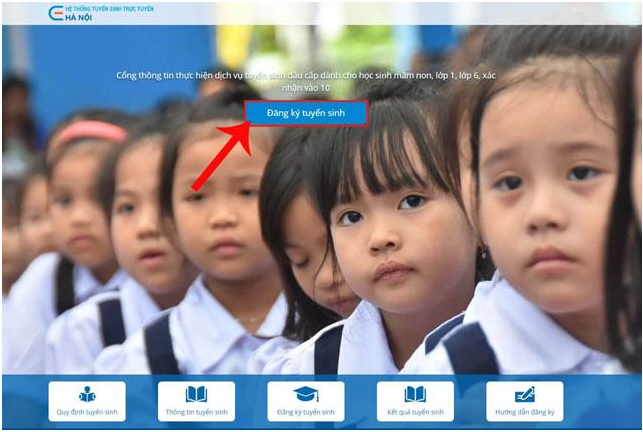
Task: Click the 'Hệ thống tuyển sinh trực tuyến' header text
Action: coord(109,8)
